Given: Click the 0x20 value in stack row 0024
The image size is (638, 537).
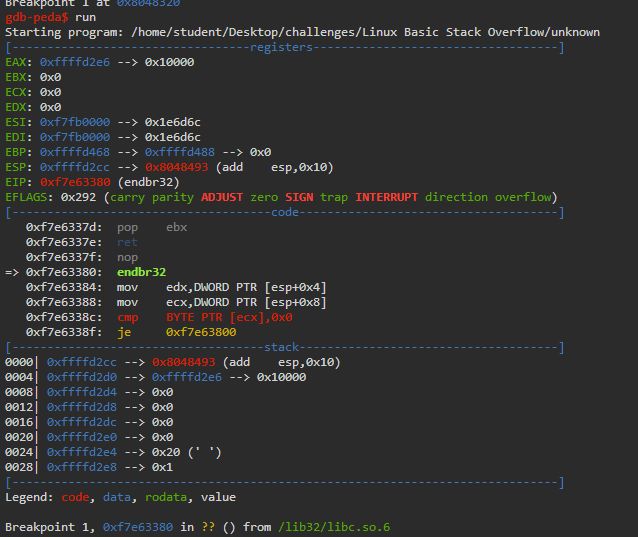Looking at the screenshot, I should point(166,452).
